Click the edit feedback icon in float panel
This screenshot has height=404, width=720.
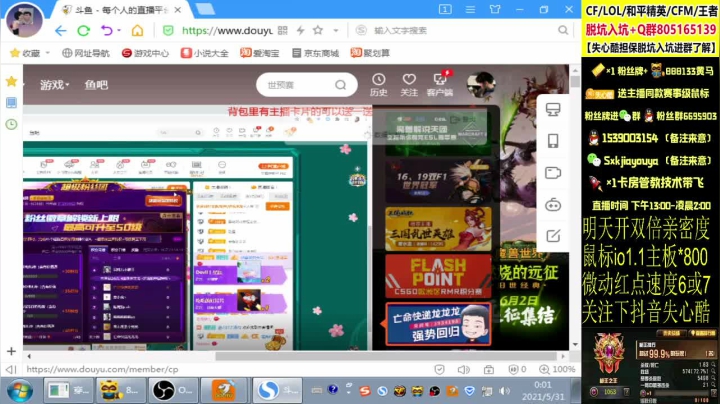(553, 236)
